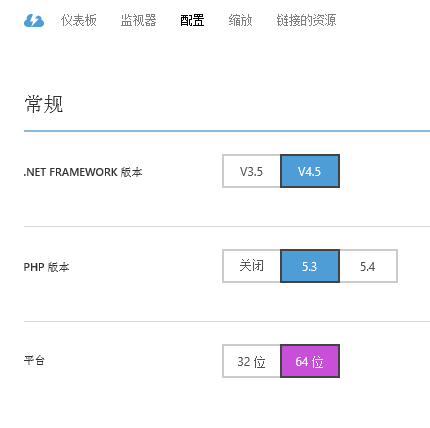The height and width of the screenshot is (428, 430).
Task: Set .NET Framework version to V3.5
Action: point(251,171)
